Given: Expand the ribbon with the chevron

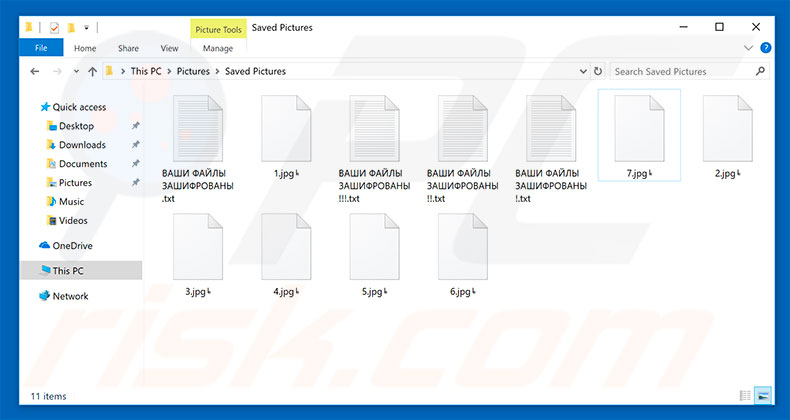Looking at the screenshot, I should point(748,48).
